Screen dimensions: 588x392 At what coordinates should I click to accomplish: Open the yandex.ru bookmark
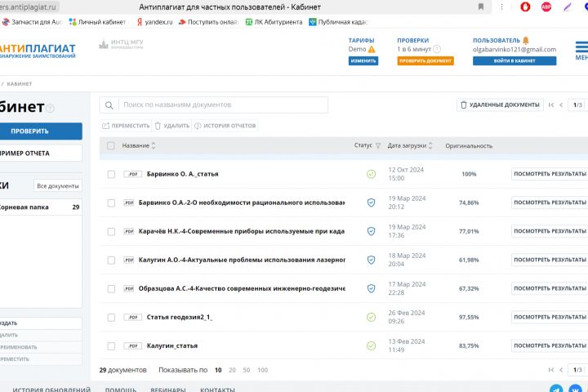pyautogui.click(x=154, y=22)
